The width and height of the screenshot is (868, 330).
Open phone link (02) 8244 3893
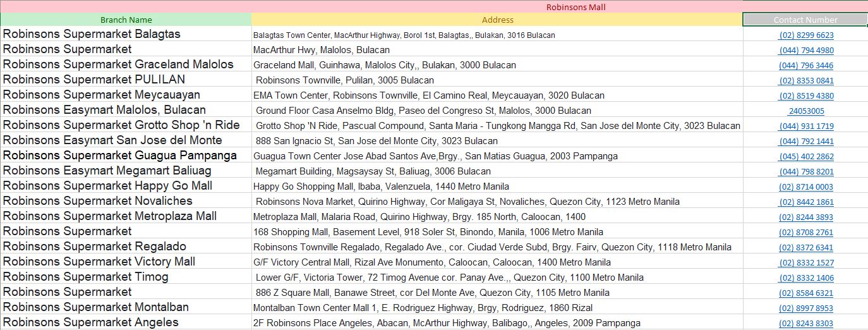[806, 217]
